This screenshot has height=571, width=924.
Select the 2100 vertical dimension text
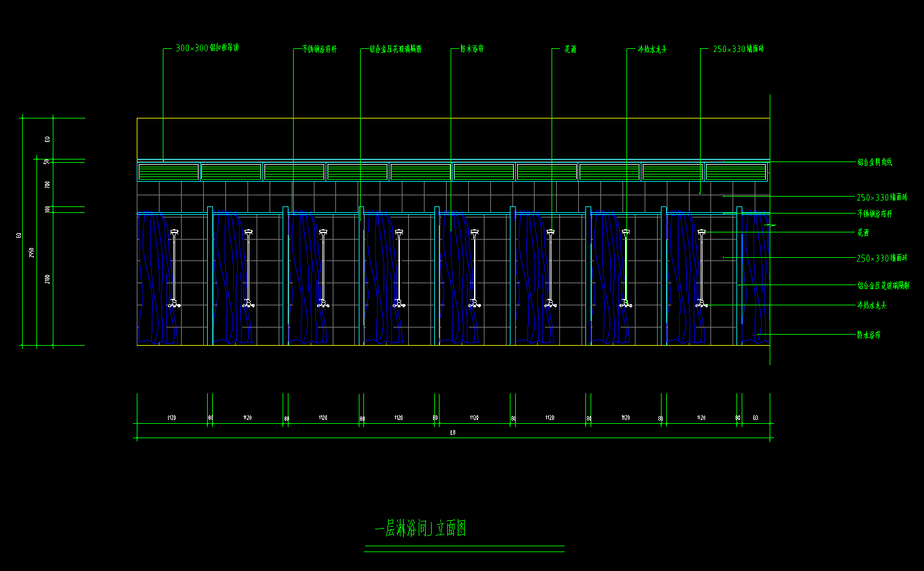click(48, 279)
